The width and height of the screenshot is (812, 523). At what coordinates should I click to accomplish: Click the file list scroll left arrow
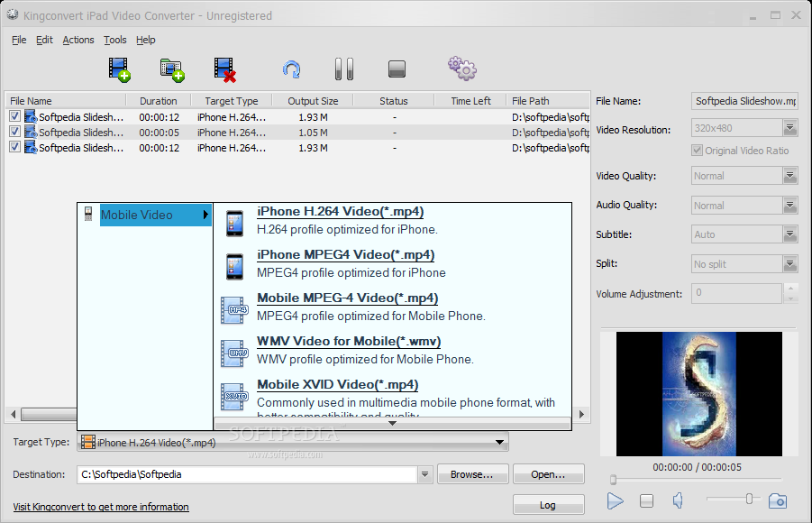pyautogui.click(x=14, y=414)
